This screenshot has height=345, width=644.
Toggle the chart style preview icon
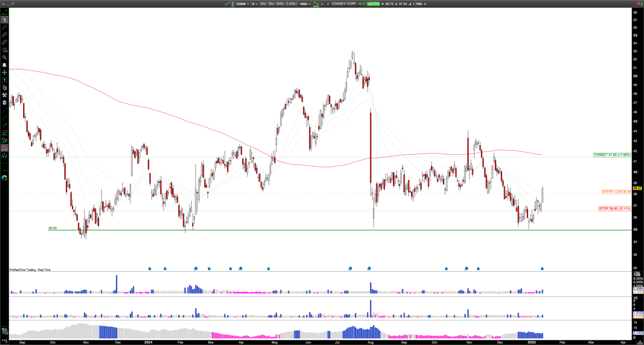pos(315,3)
